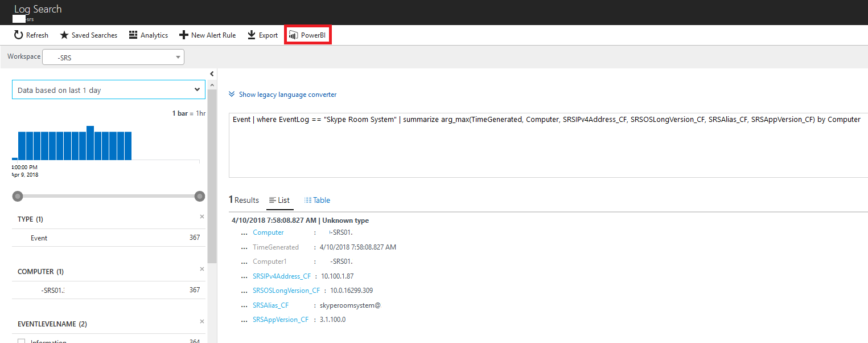The height and width of the screenshot is (343, 868).
Task: Click the tallest bar in histogram
Action: click(x=90, y=143)
